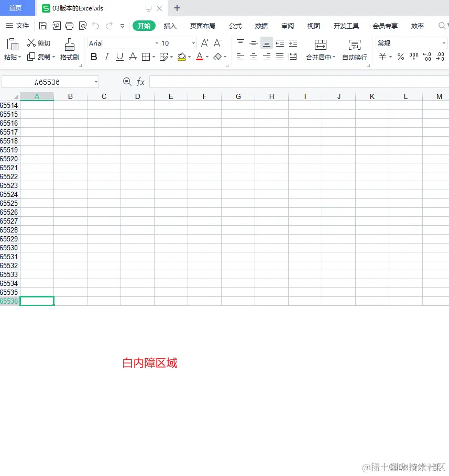This screenshot has width=449, height=476.
Task: Open the font size dropdown
Action: (193, 43)
